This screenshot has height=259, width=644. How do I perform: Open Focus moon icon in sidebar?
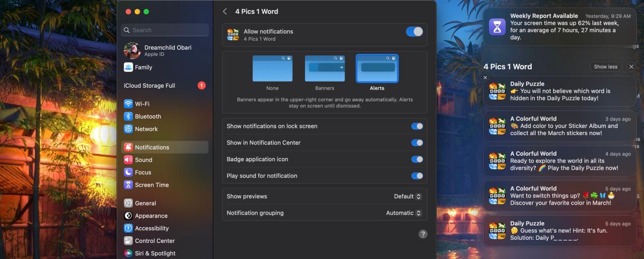[x=128, y=172]
